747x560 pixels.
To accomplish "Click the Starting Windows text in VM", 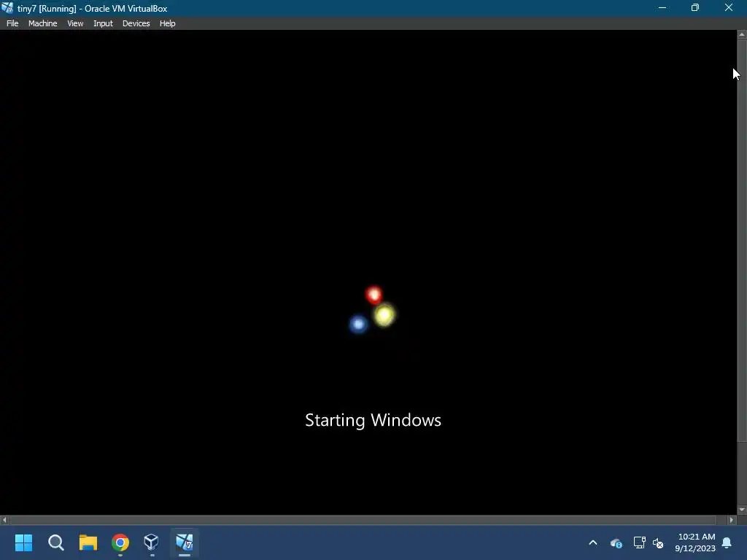I will tap(373, 421).
